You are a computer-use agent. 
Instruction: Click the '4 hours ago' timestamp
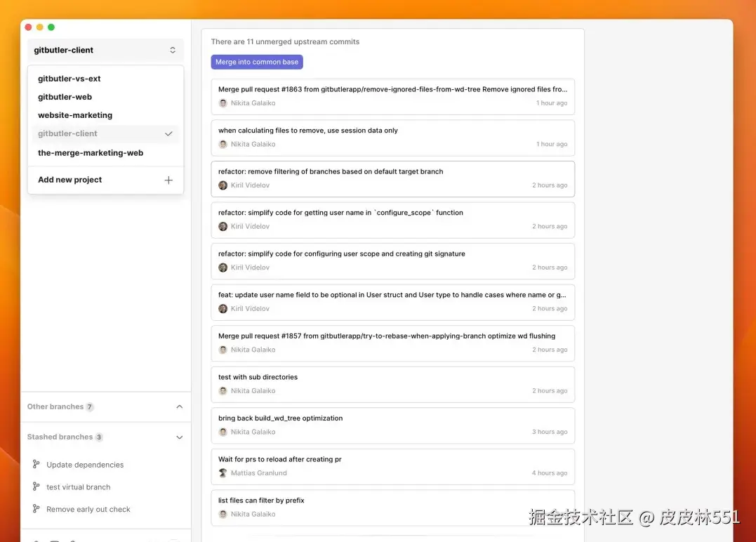550,473
